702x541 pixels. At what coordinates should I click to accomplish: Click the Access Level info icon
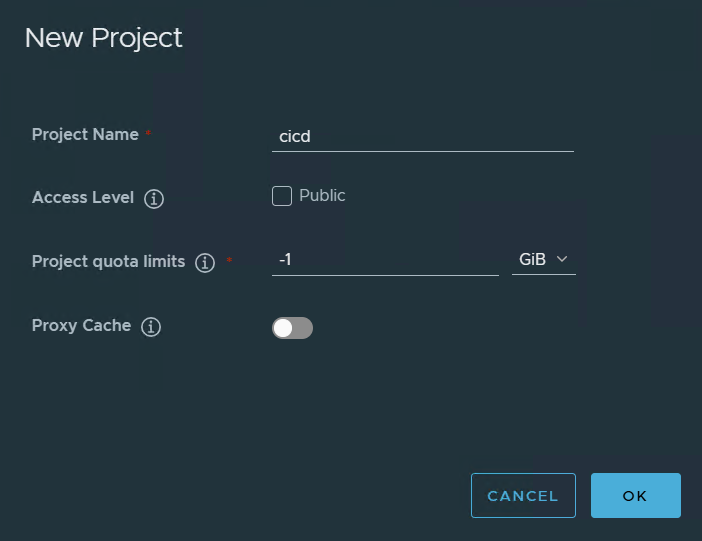coord(154,198)
